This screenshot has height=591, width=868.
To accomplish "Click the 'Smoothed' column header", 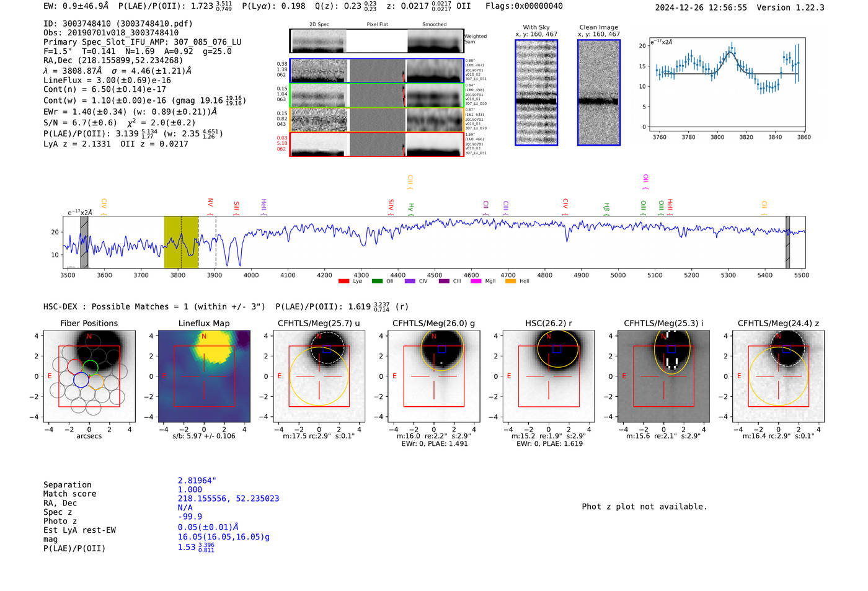I will pos(435,25).
